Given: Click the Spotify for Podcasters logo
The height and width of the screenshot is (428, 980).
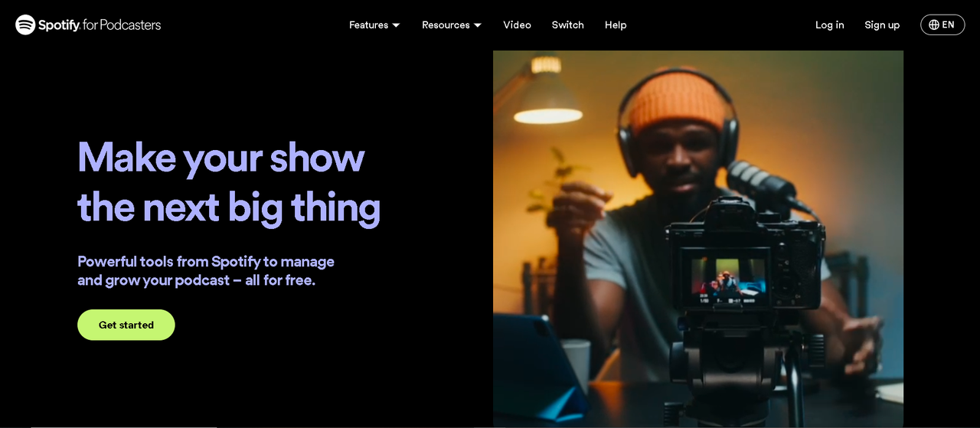Looking at the screenshot, I should (x=88, y=25).
